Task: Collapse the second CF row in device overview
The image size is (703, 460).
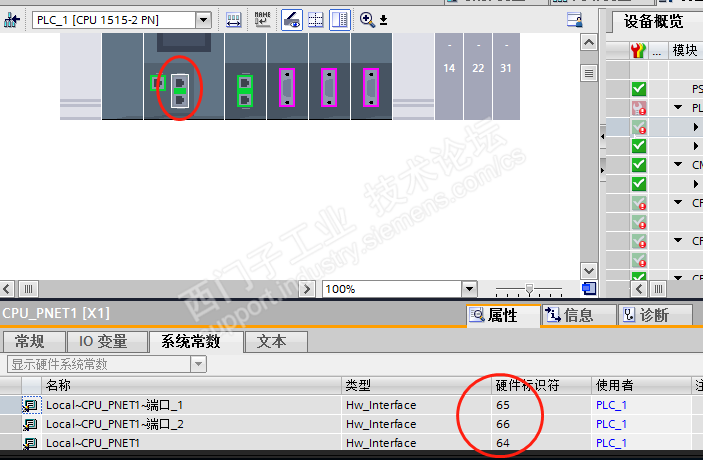Action: click(678, 241)
